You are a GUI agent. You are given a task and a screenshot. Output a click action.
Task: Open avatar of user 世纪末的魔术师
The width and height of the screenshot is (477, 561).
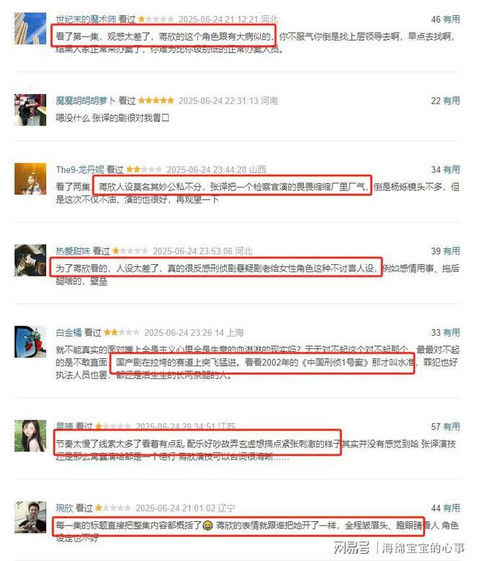click(x=30, y=29)
